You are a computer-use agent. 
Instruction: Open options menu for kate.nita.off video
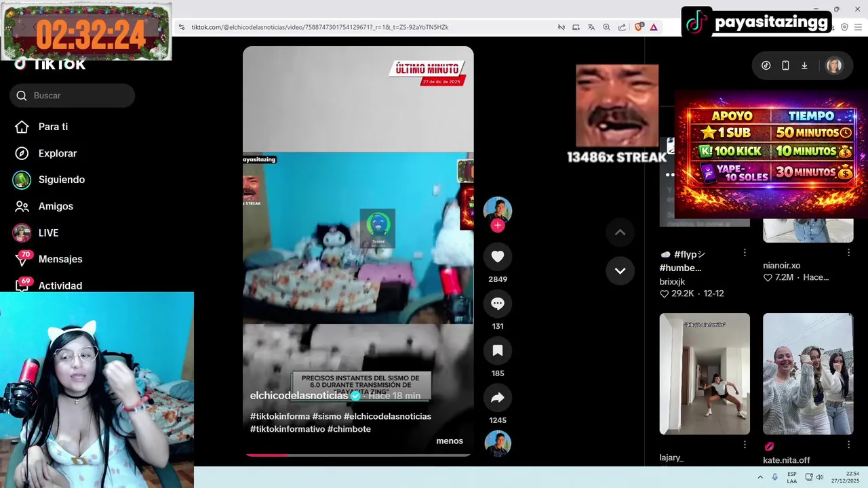pyautogui.click(x=848, y=445)
